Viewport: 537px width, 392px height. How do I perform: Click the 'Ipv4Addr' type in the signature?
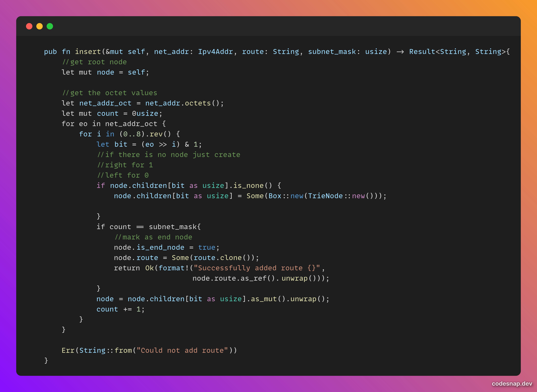pyautogui.click(x=215, y=52)
